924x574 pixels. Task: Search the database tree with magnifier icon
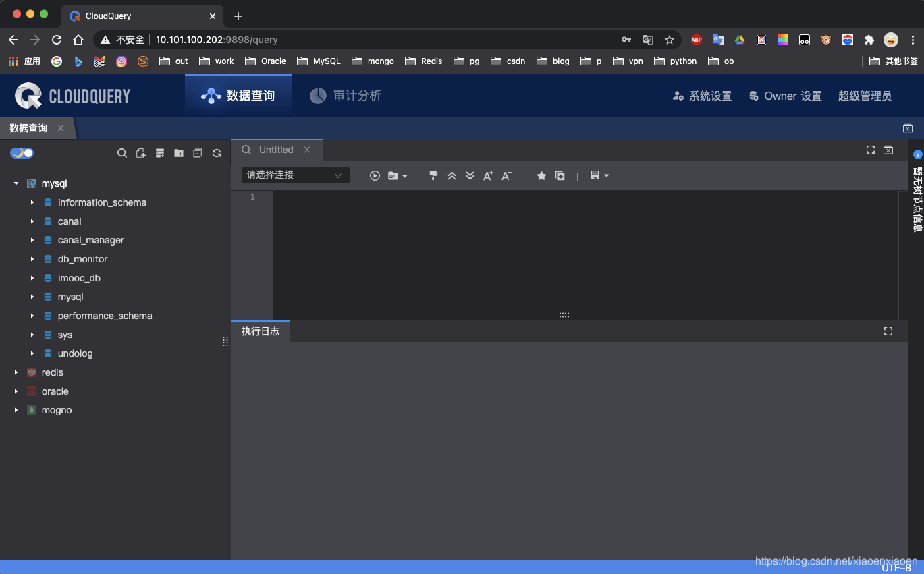[x=121, y=153]
